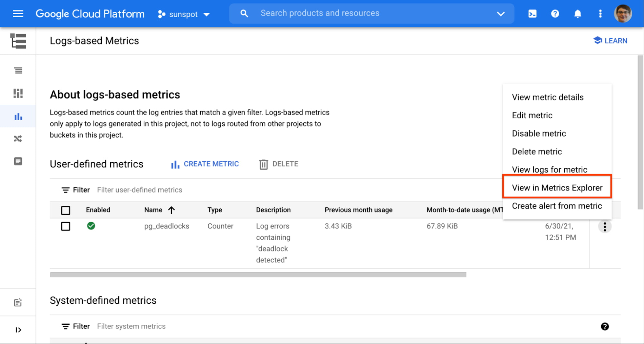Expand the collapsed sidebar arrow
644x344 pixels.
click(18, 330)
